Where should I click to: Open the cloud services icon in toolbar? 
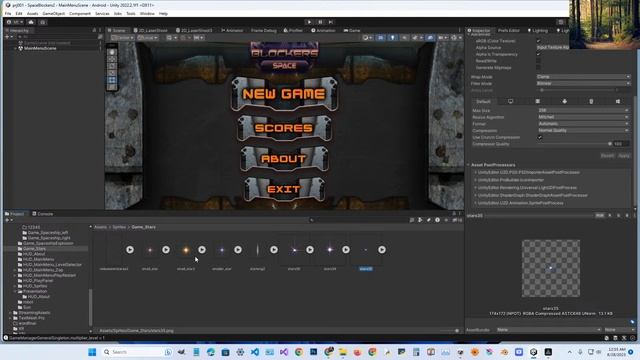31,22
